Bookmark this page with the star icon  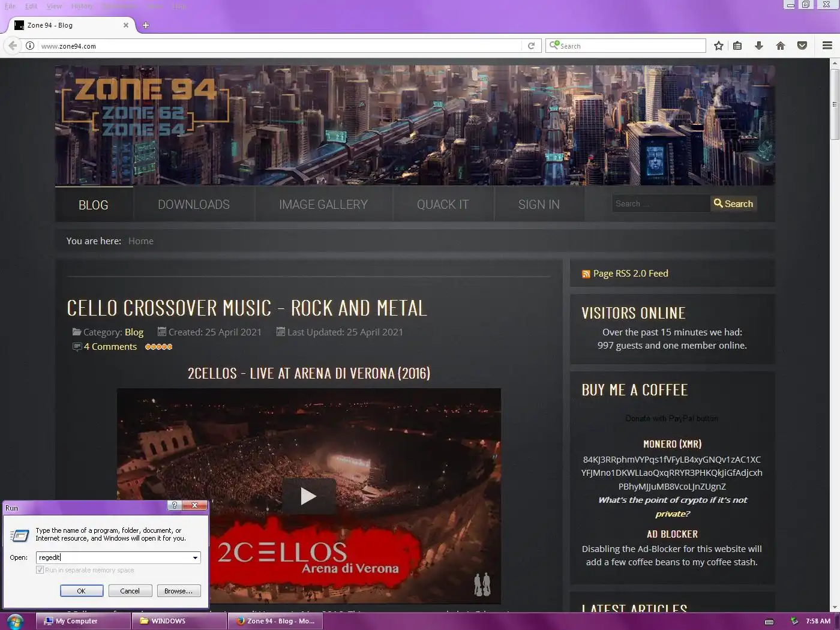[719, 46]
